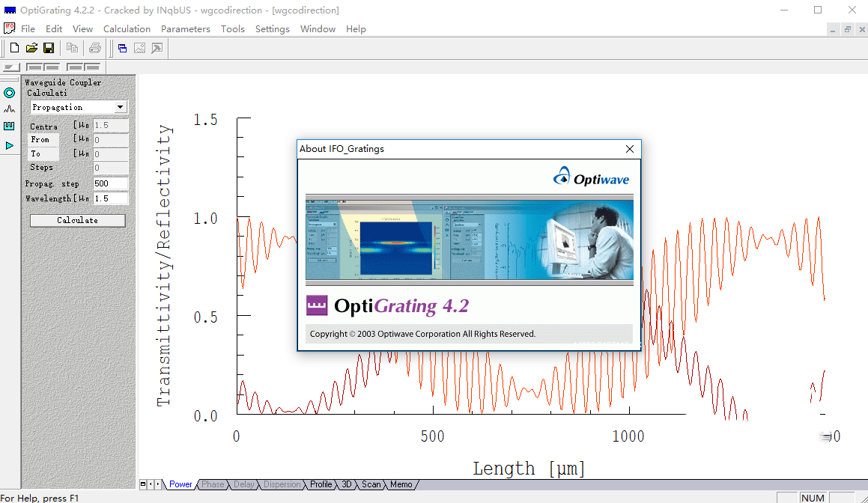Open the View menu
The height and width of the screenshot is (503, 868).
(x=82, y=28)
